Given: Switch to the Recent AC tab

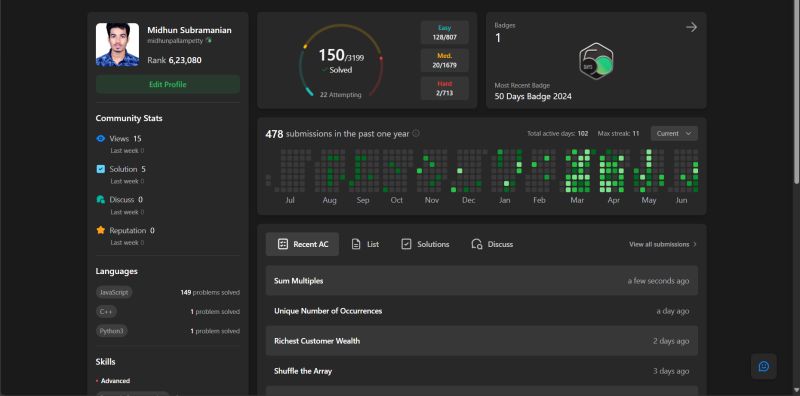Looking at the screenshot, I should pos(303,244).
